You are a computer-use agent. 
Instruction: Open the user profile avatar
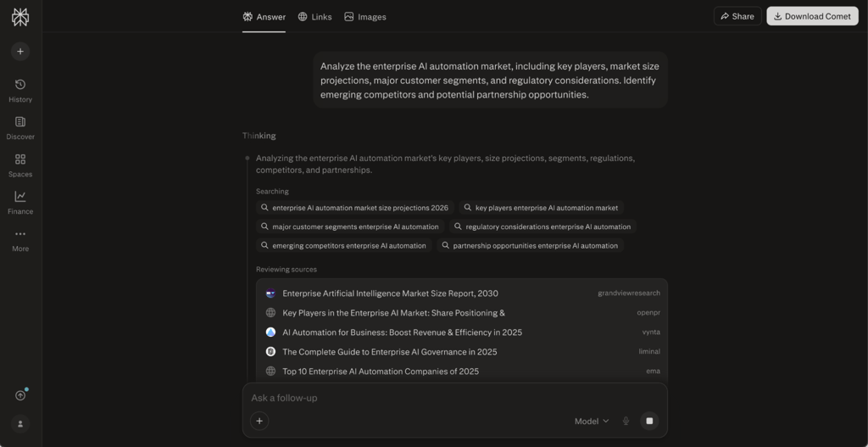(20, 424)
